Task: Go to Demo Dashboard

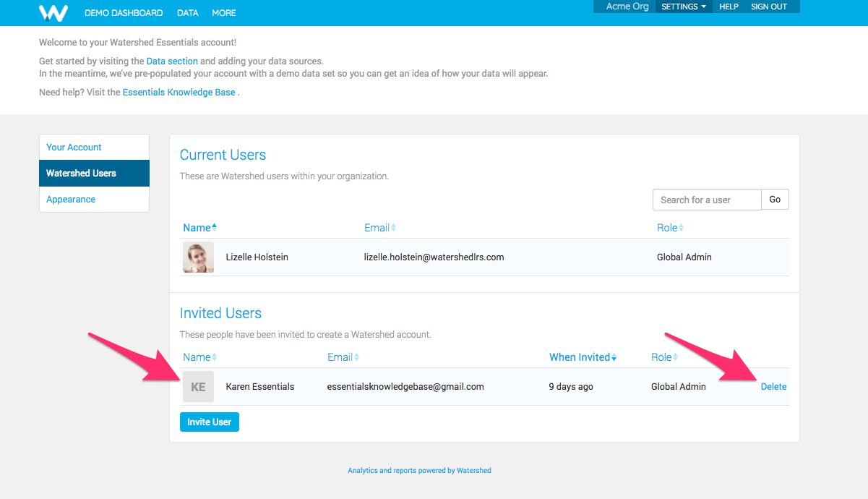Action: (x=124, y=13)
